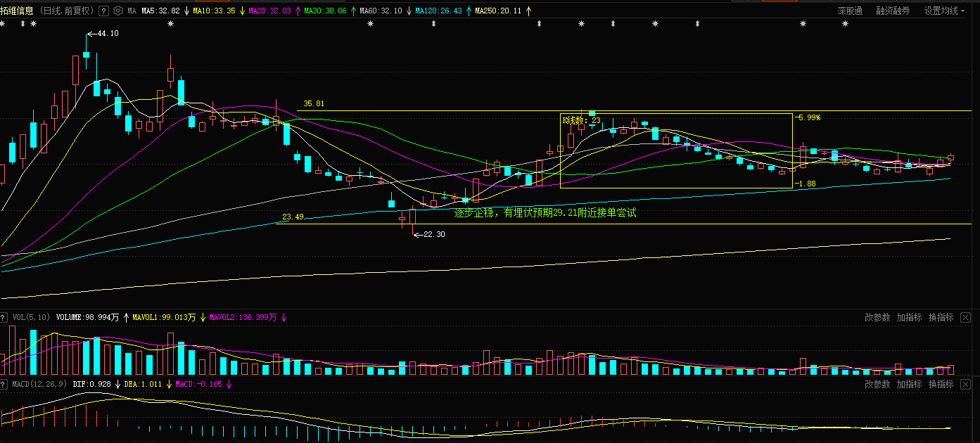The image size is (980, 443).
Task: Click 加指标 in the MACD panel
Action: click(909, 385)
